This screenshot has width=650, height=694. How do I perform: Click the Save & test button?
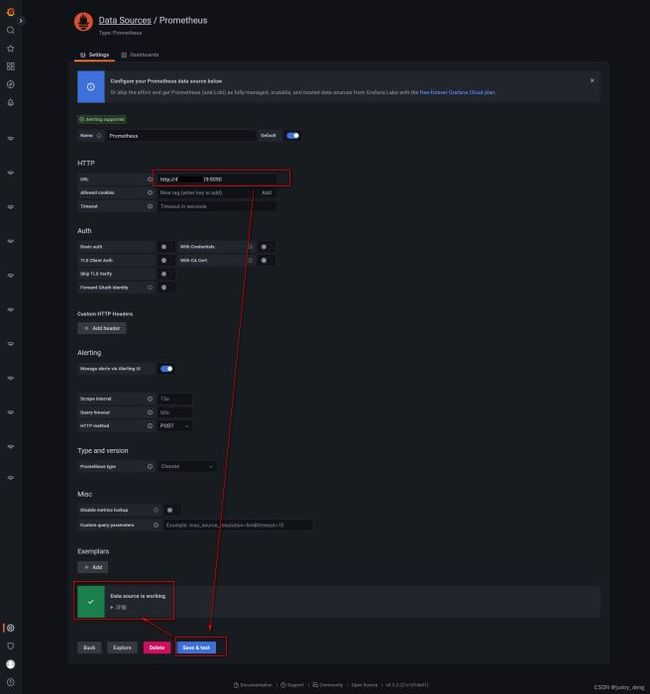196,648
